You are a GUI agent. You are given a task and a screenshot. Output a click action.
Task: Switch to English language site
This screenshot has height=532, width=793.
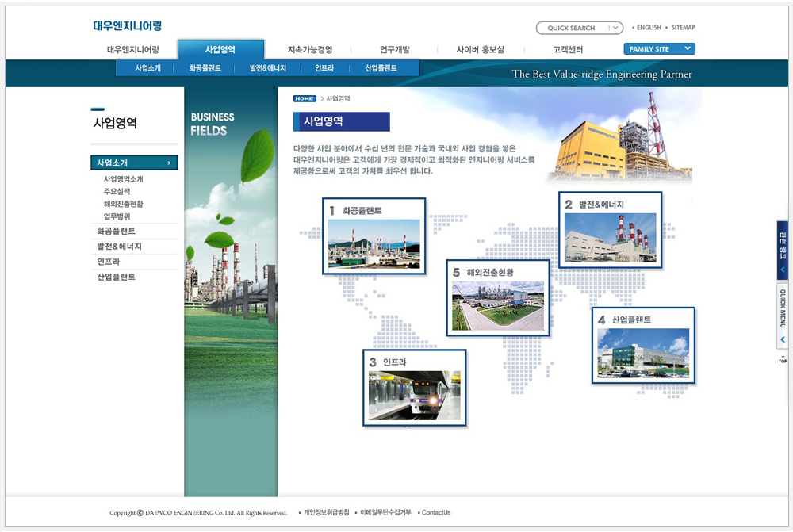point(648,28)
